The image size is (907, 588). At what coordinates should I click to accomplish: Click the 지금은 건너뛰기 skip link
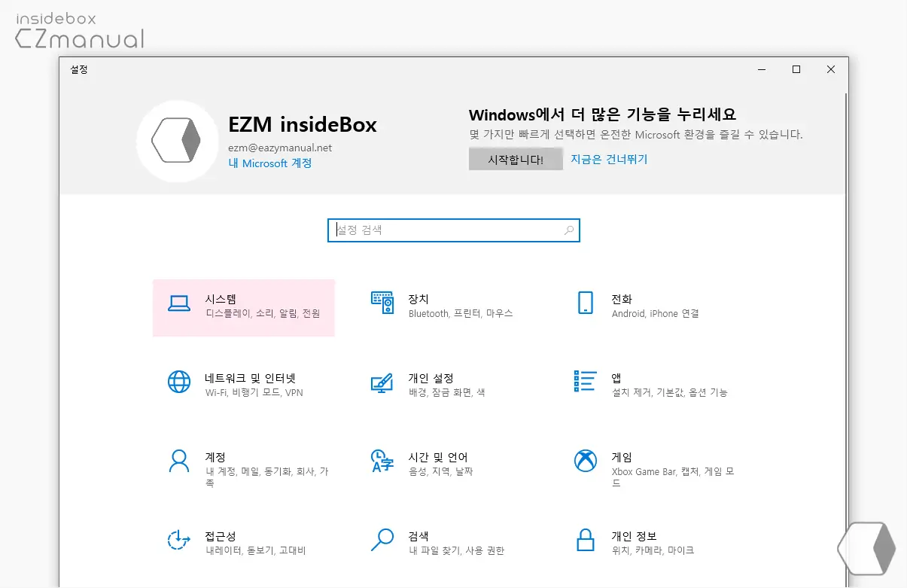pyautogui.click(x=609, y=159)
